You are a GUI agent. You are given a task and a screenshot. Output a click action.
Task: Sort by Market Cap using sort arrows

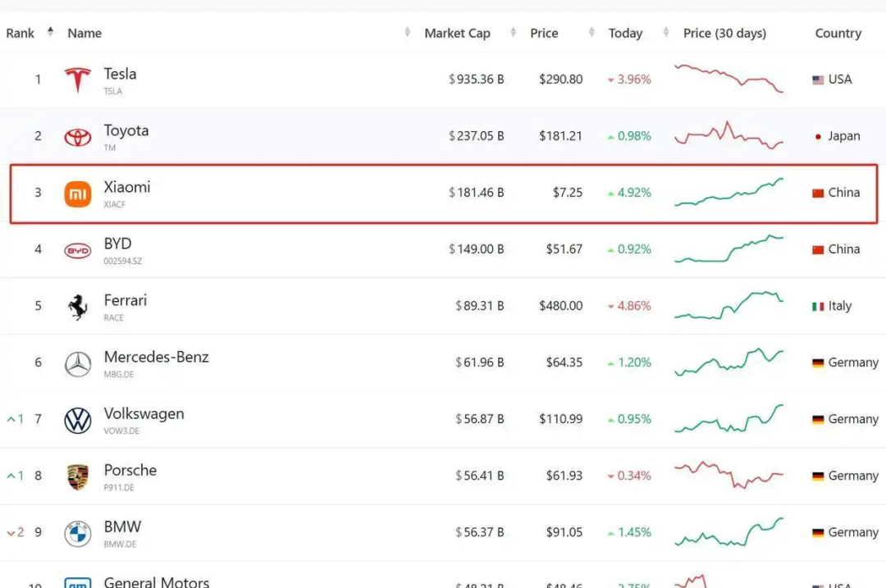point(513,32)
